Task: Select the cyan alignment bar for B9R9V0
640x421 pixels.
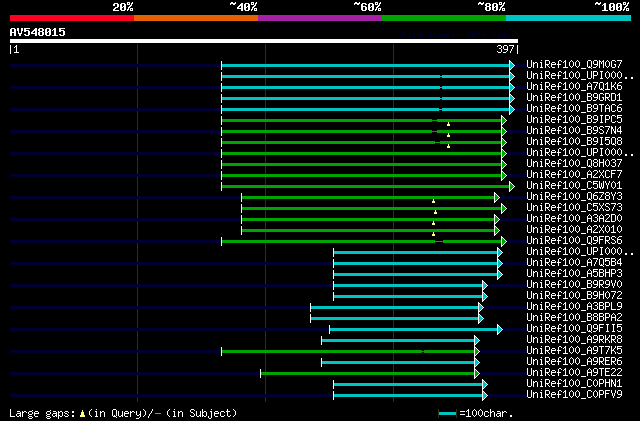Action: point(410,286)
